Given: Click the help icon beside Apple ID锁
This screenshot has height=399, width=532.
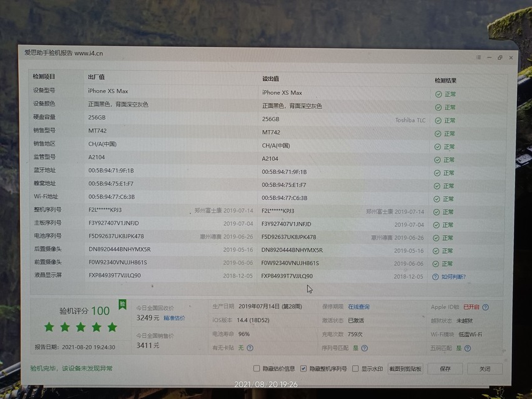Looking at the screenshot, I should point(486,307).
